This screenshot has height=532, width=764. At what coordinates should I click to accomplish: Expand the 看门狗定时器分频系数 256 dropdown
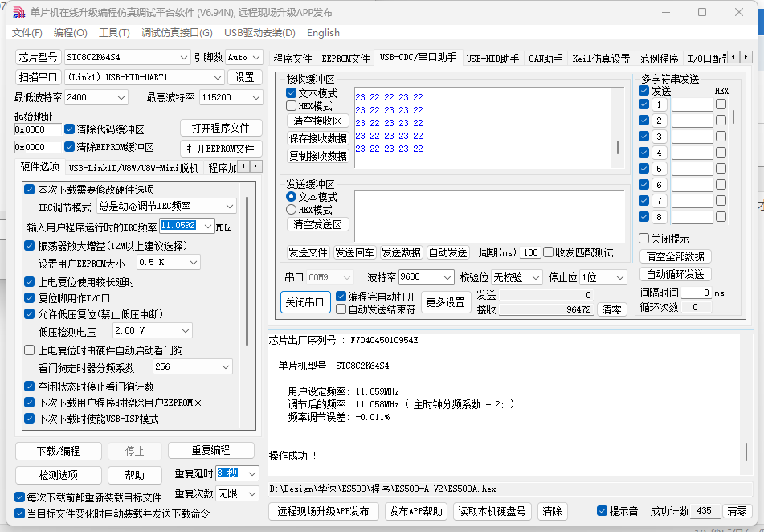pos(226,366)
